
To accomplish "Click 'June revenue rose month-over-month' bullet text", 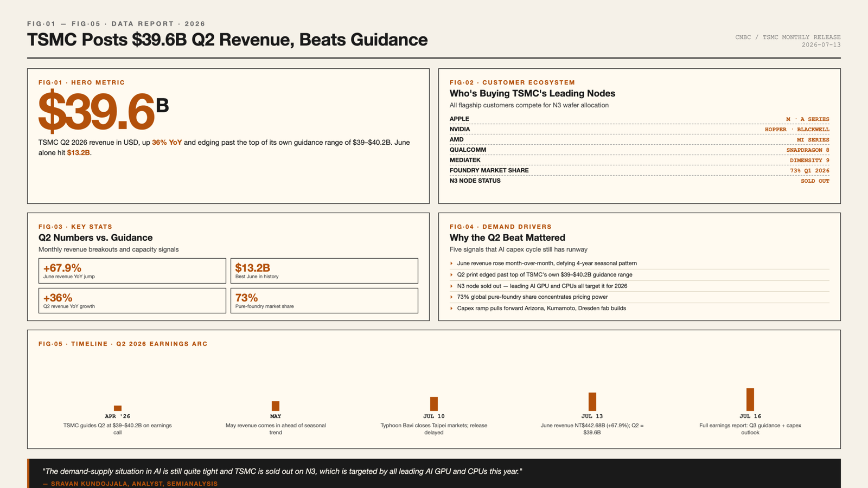I will point(547,264).
